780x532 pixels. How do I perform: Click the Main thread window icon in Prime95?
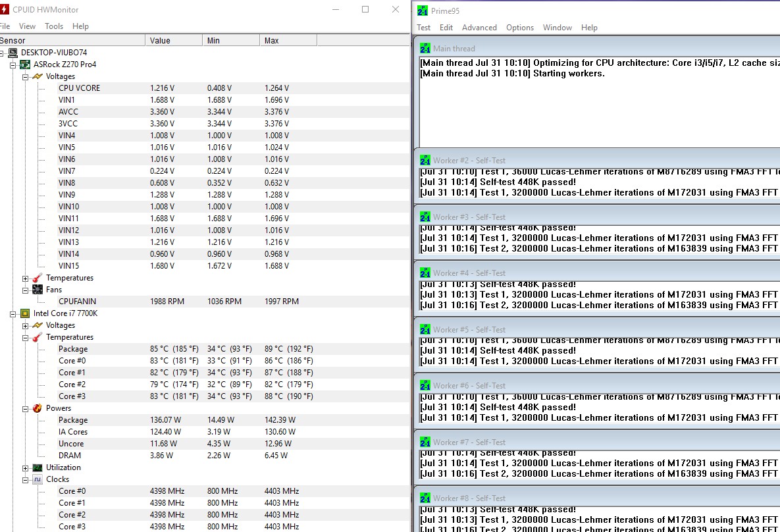(425, 48)
